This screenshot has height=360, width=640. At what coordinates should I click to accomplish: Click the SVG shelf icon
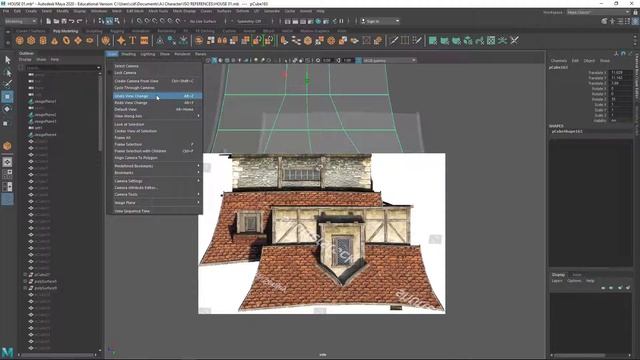pyautogui.click(x=144, y=40)
